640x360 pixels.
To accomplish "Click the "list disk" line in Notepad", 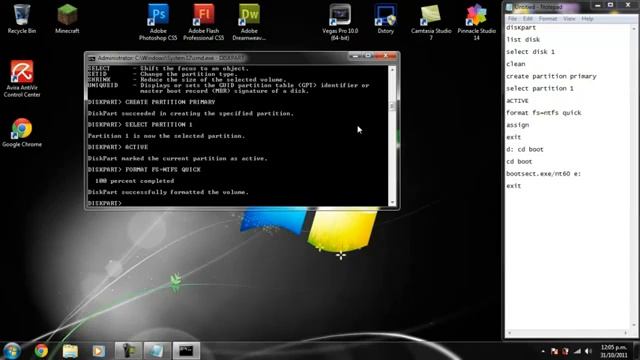I will [x=523, y=40].
